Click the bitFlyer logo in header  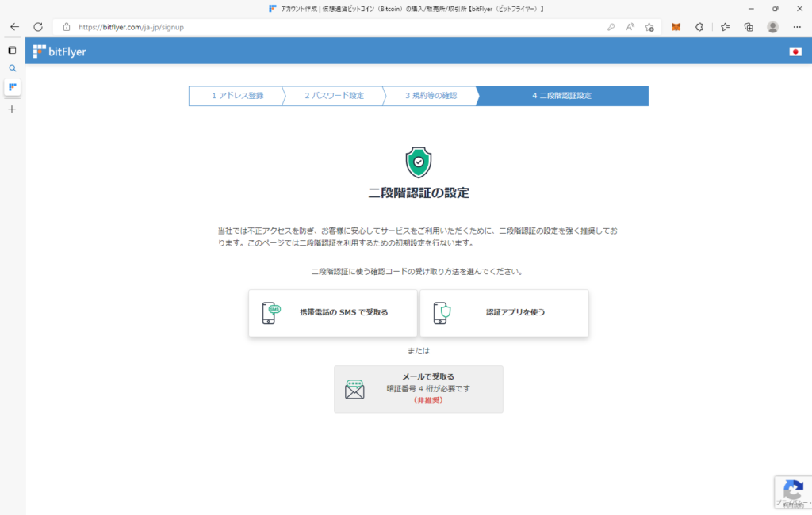click(60, 51)
